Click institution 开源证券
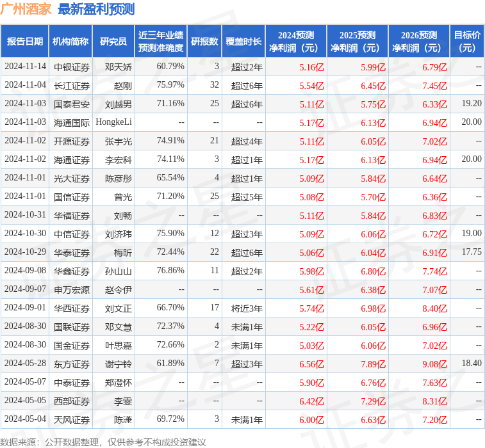 coord(72,141)
